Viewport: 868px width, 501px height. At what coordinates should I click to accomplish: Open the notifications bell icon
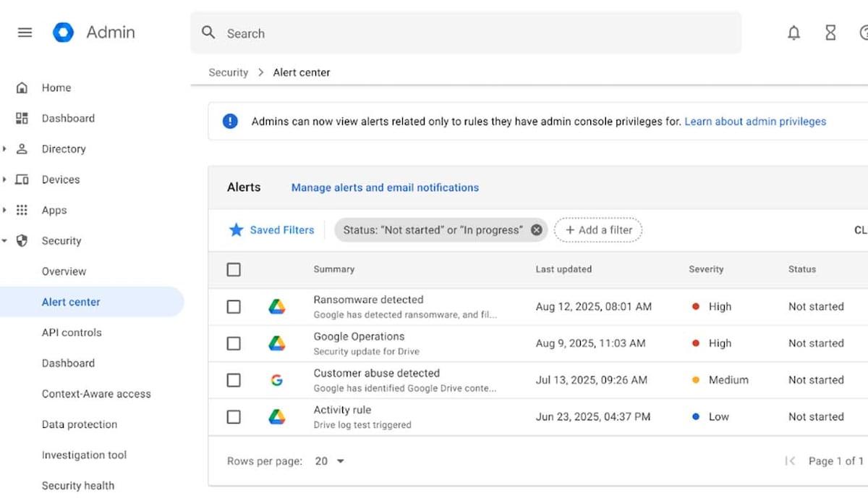(793, 33)
